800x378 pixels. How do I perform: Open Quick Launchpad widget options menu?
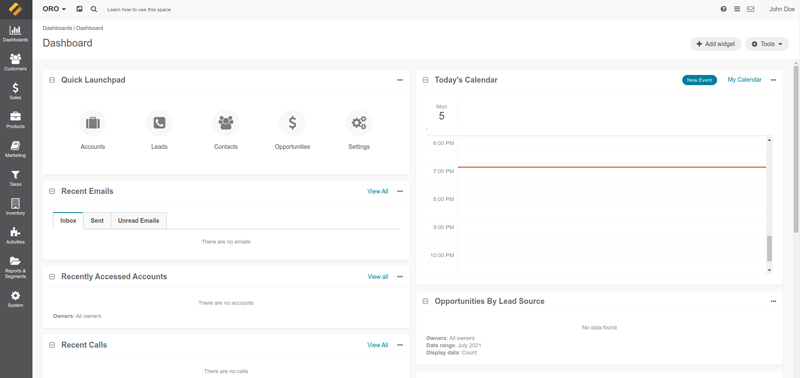[400, 80]
